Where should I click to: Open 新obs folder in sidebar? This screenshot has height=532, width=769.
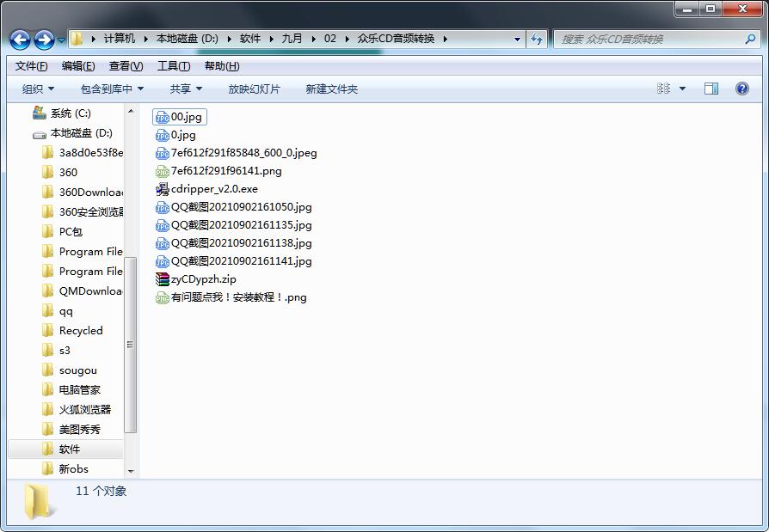[x=65, y=468]
